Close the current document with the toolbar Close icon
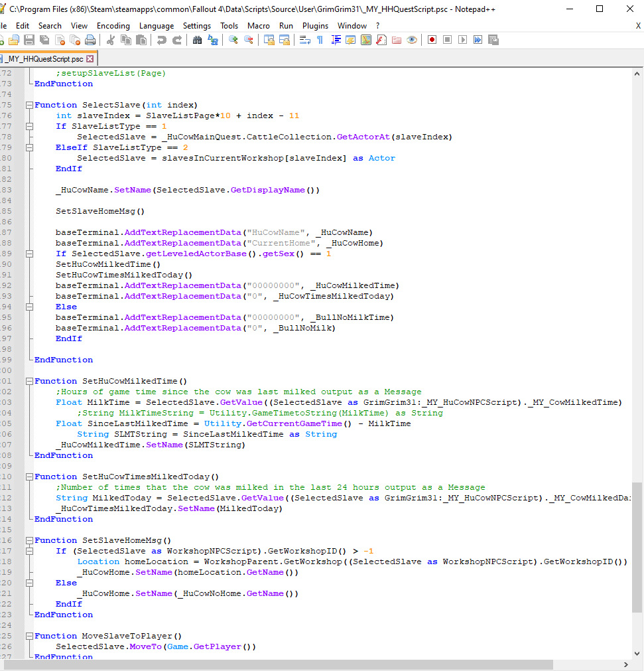The height and width of the screenshot is (671, 644). click(60, 40)
